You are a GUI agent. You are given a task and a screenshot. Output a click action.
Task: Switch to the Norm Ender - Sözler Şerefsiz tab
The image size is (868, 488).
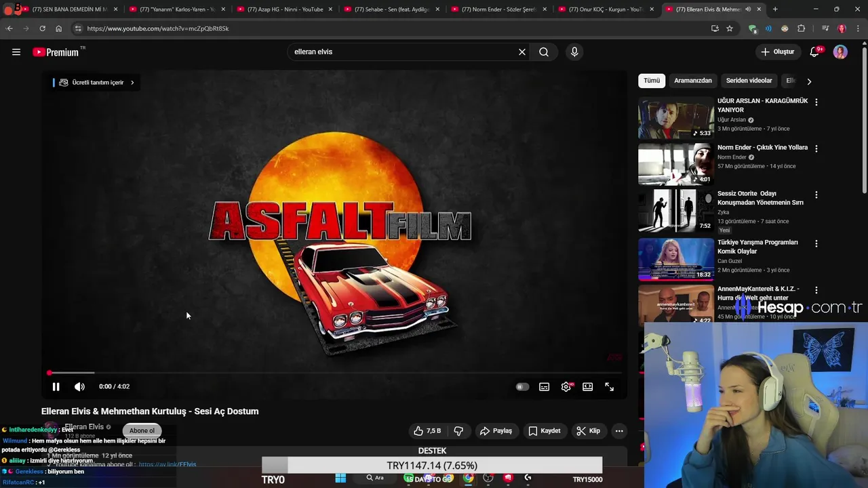499,9
